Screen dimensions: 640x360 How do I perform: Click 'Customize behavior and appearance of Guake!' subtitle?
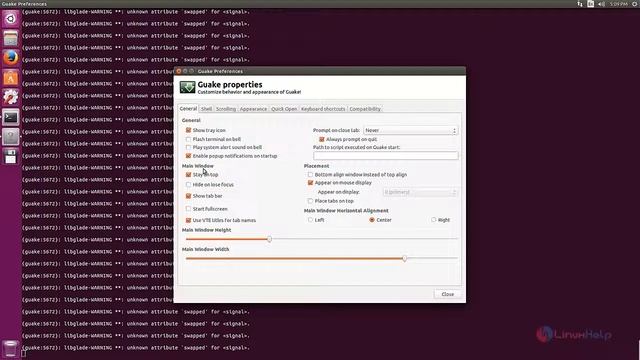(x=249, y=92)
